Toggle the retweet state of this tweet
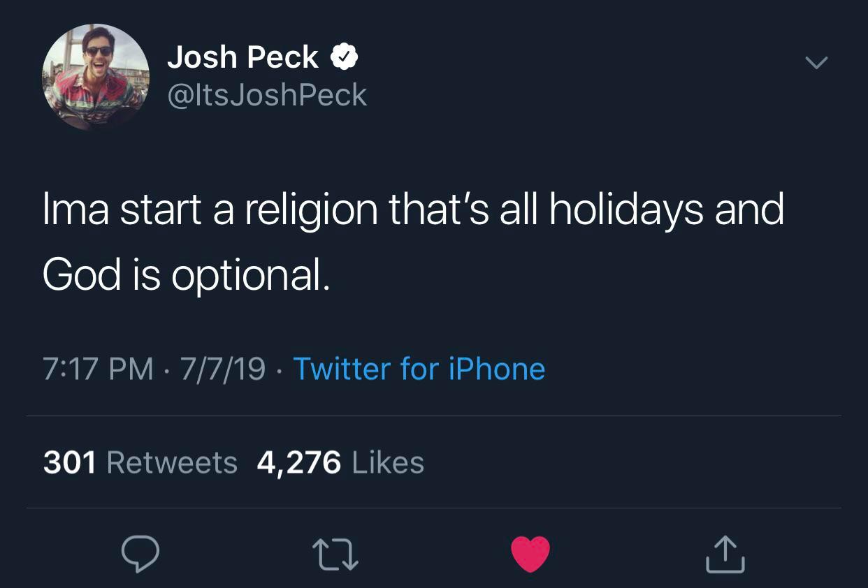The width and height of the screenshot is (868, 588). [x=335, y=555]
